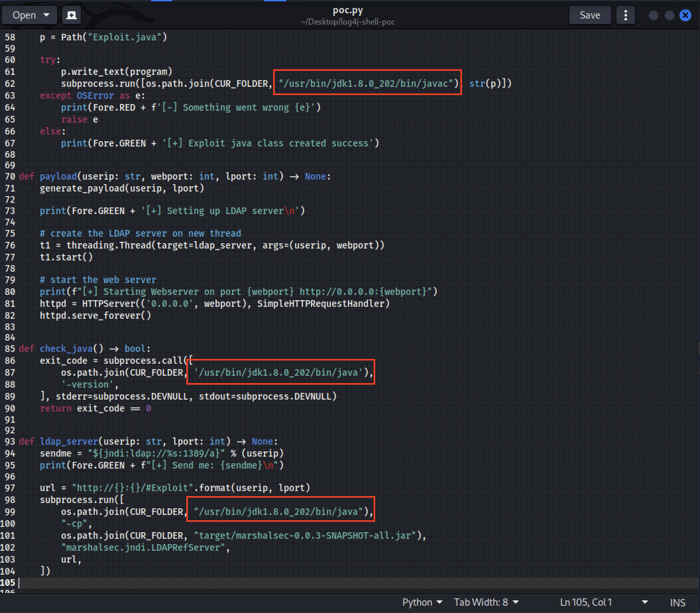700x613 pixels.
Task: Click the Save button
Action: [590, 15]
